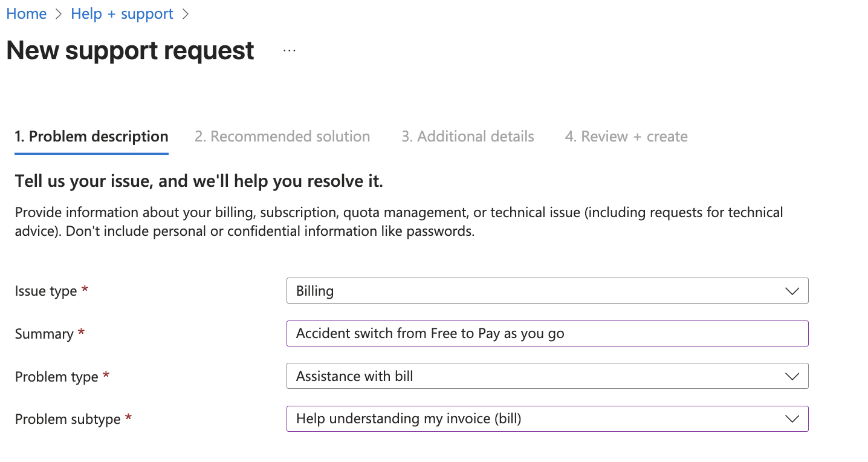Click the Problem type dropdown chevron arrow

coord(791,376)
